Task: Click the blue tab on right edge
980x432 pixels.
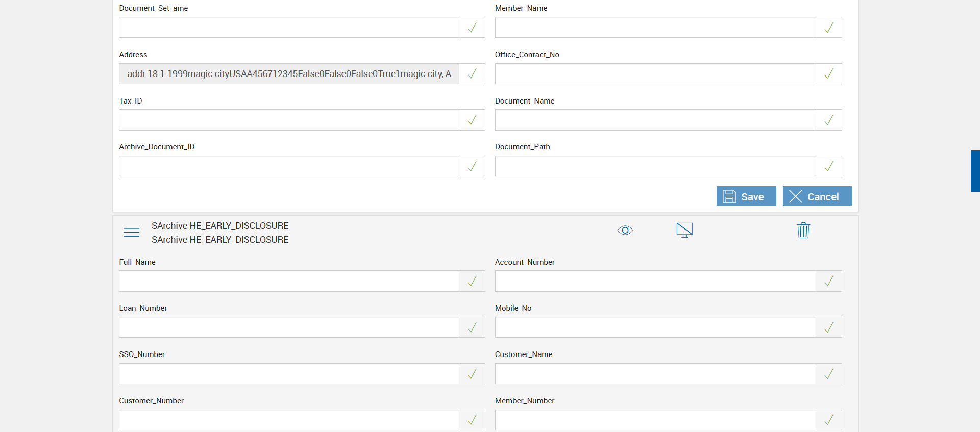Action: tap(975, 171)
